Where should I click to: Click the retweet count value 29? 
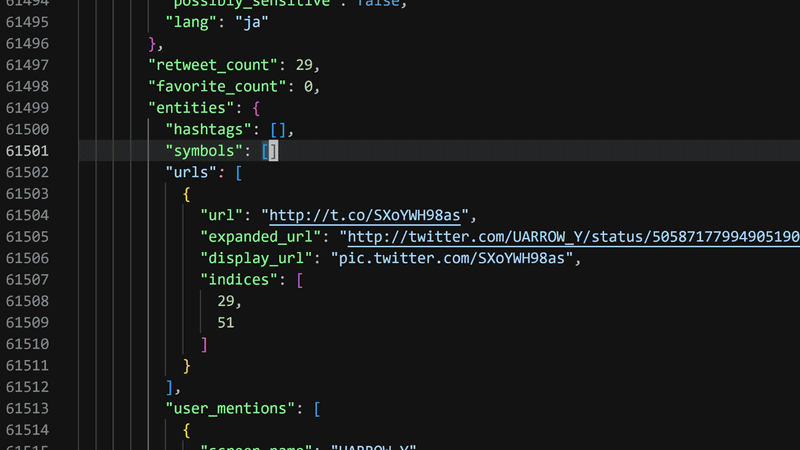click(x=304, y=65)
